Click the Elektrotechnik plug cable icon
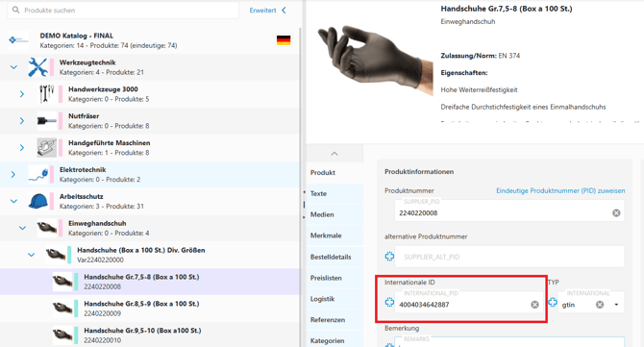 37,175
